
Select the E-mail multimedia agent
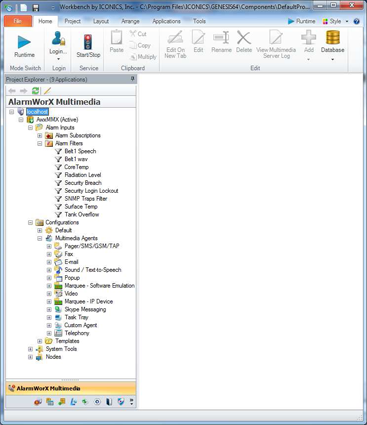(71, 262)
